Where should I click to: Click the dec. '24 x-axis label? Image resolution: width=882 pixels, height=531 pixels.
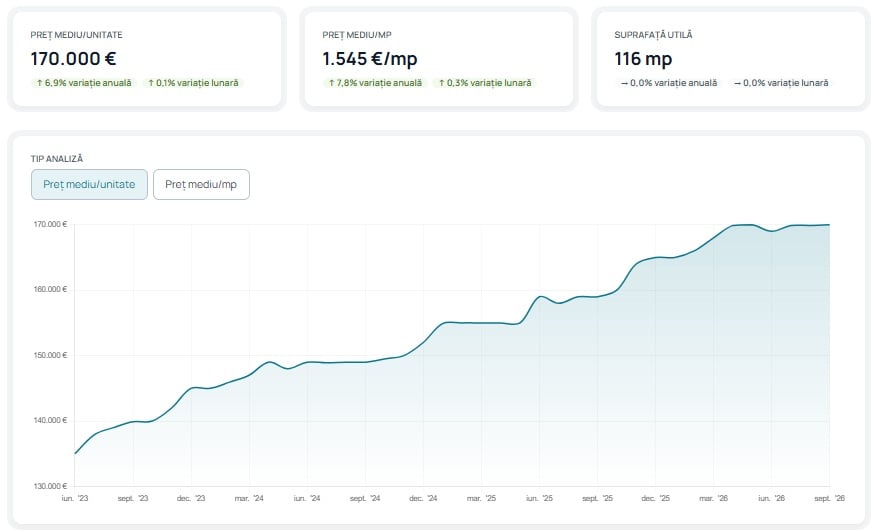click(423, 498)
